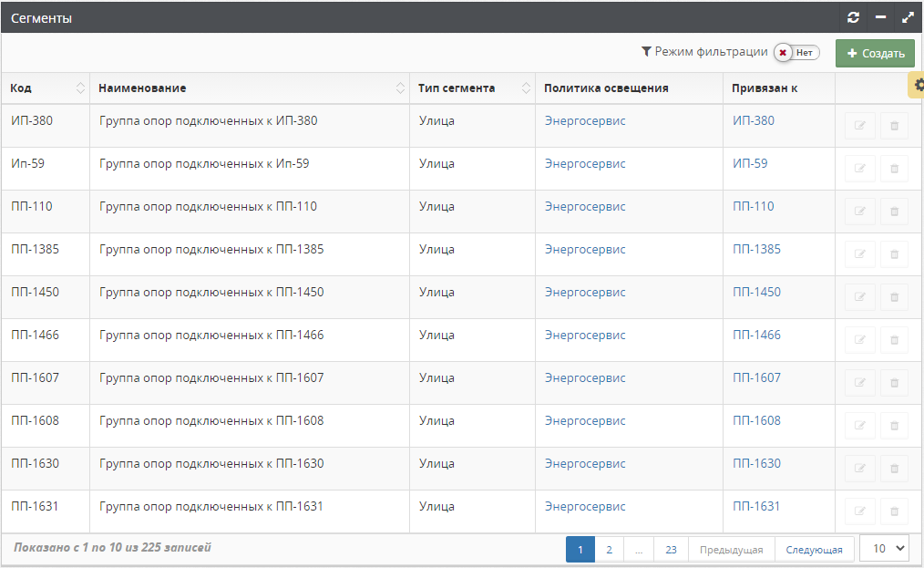Click the refresh icon in Сегменты header
The width and height of the screenshot is (924, 568).
(x=853, y=17)
